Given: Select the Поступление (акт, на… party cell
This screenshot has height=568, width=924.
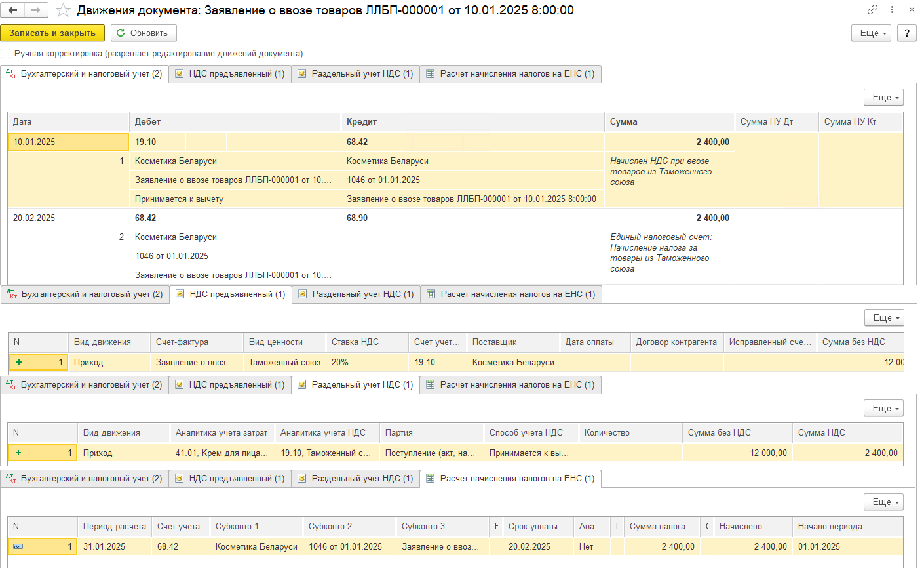Looking at the screenshot, I should click(432, 453).
